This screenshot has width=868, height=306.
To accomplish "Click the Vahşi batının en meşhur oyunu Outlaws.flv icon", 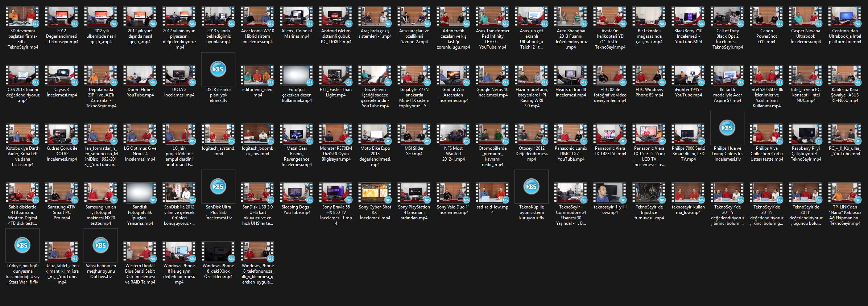I will click(101, 245).
